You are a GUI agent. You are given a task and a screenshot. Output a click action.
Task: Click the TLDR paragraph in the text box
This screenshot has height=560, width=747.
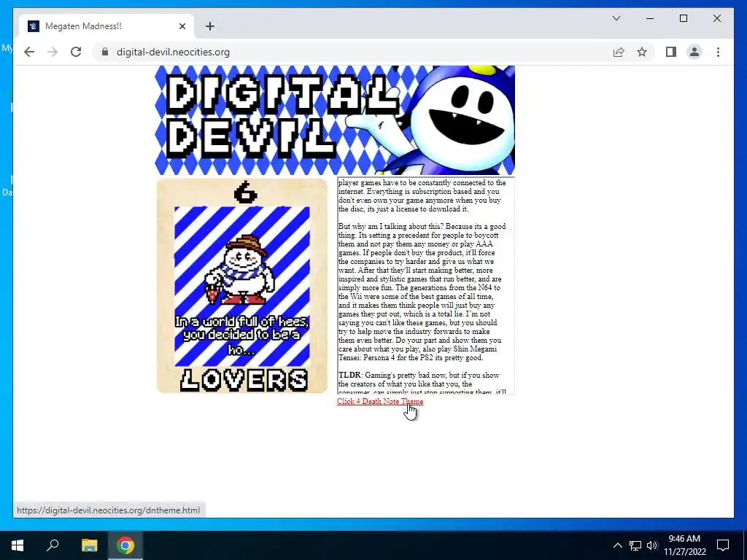coord(422,384)
